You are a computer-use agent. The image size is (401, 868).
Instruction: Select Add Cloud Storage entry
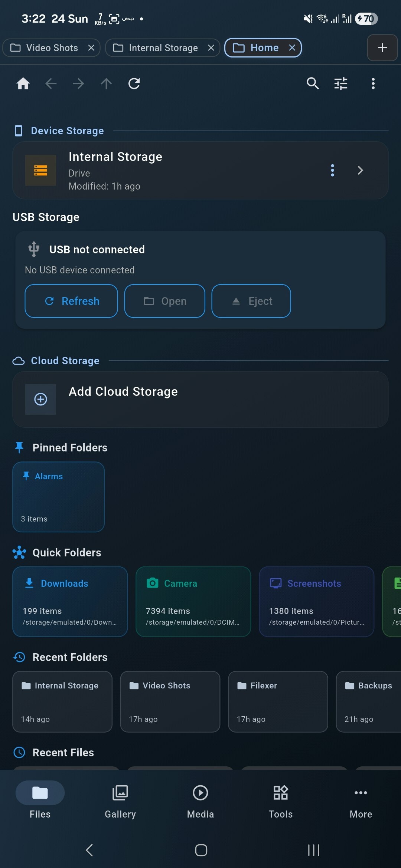tap(200, 399)
